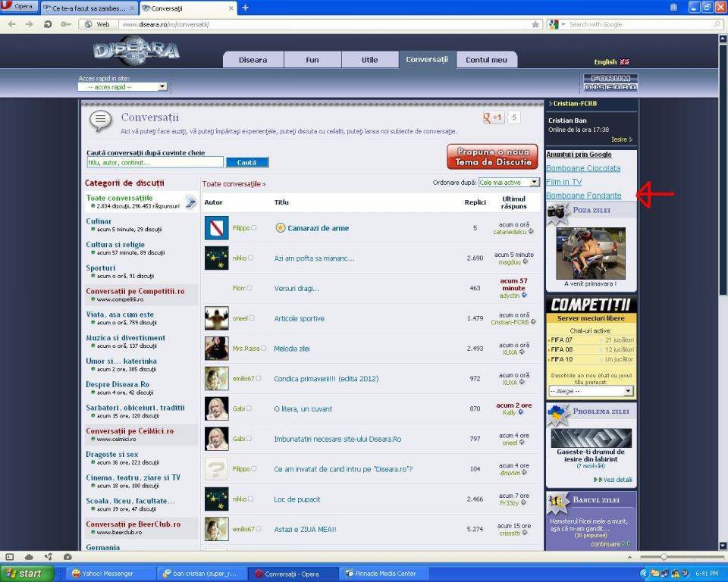Image resolution: width=728 pixels, height=582 pixels.
Task: Toggle the small box next to Gabi on Imbunatatiri row
Action: [249, 439]
